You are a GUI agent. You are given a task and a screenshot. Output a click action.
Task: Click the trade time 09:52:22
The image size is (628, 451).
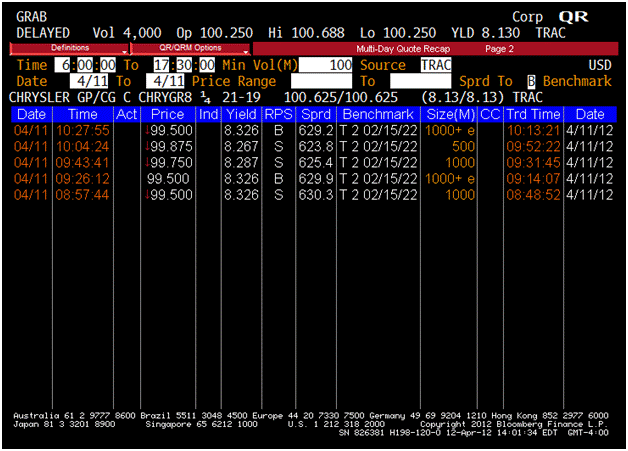533,147
